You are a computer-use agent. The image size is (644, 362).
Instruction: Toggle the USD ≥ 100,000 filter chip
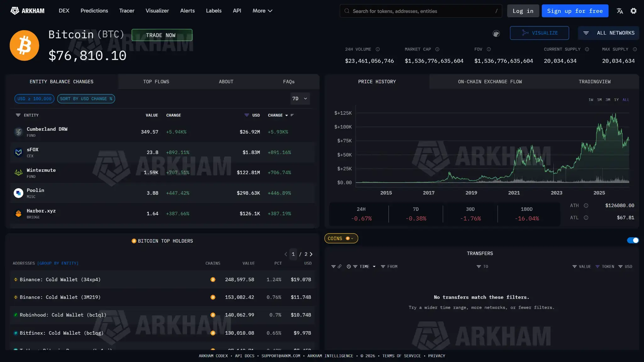coord(34,99)
